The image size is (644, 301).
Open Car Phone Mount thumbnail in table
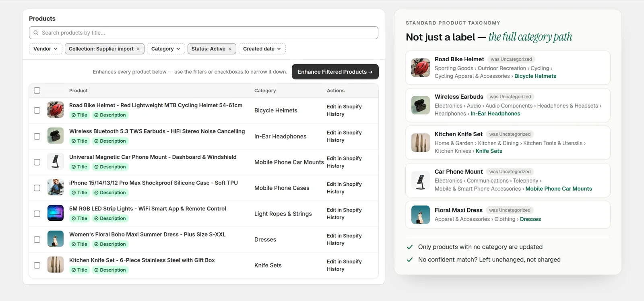coord(56,162)
